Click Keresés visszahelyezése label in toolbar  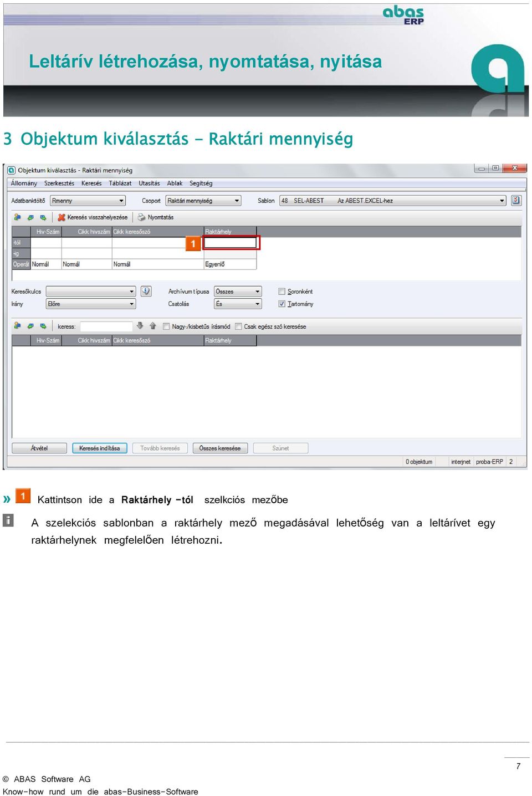tap(98, 217)
